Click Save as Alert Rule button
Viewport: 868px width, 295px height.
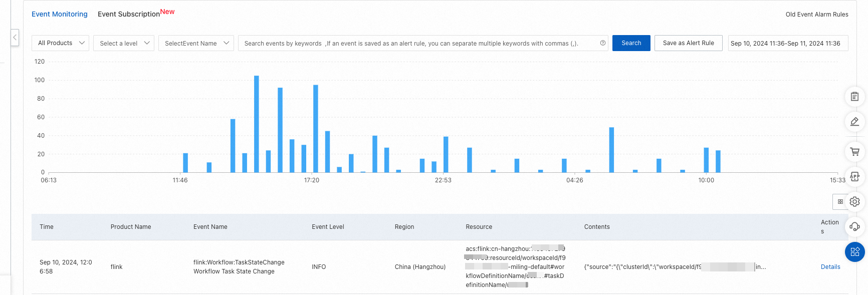(688, 43)
